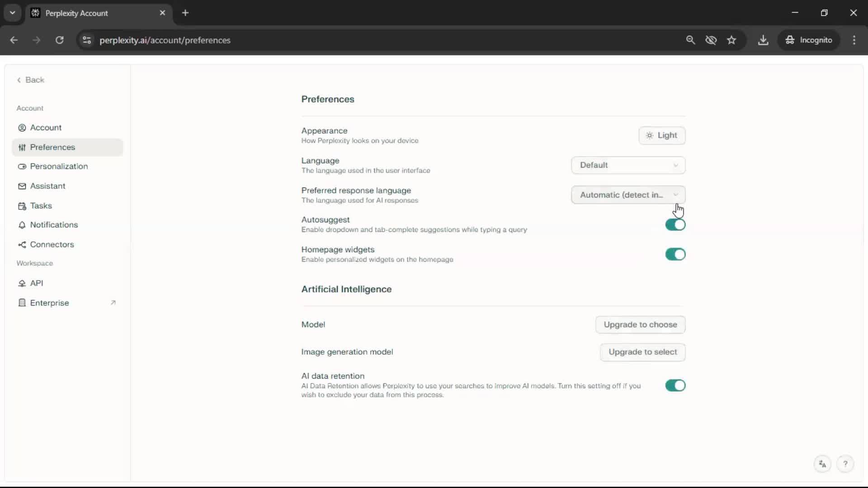The height and width of the screenshot is (488, 868).
Task: Click the Upgrade to select button
Action: pos(642,352)
